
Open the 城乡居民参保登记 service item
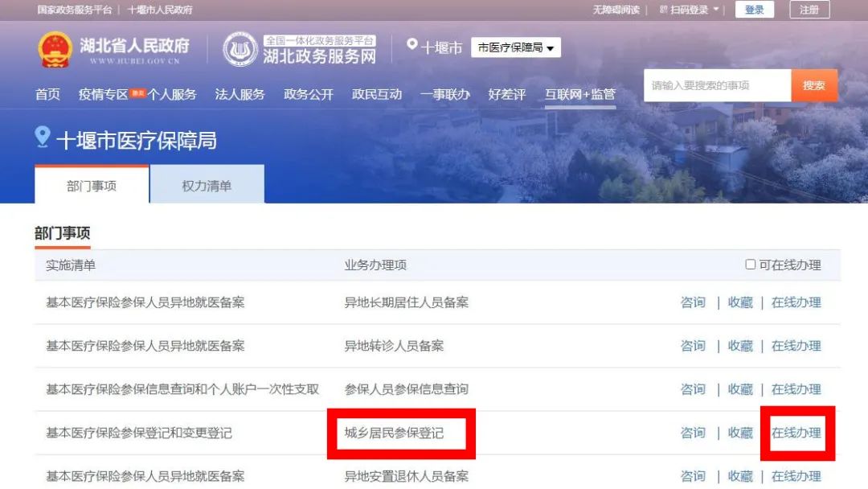[x=394, y=433]
